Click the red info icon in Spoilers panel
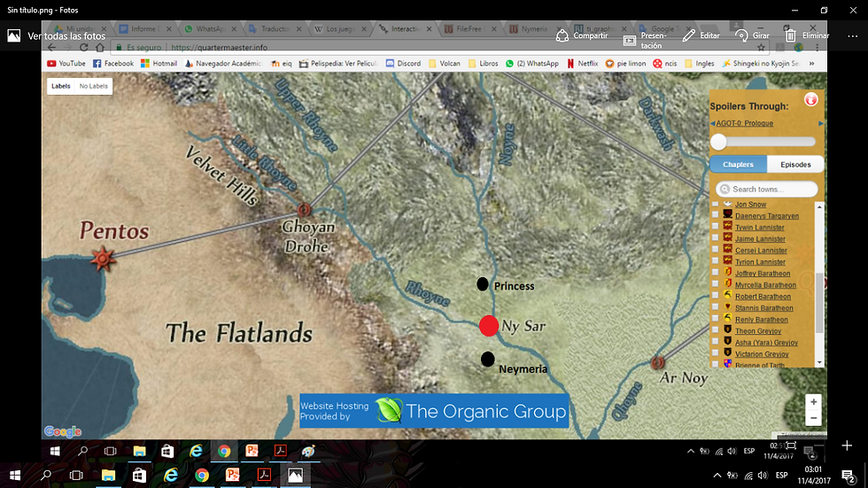 pyautogui.click(x=811, y=99)
